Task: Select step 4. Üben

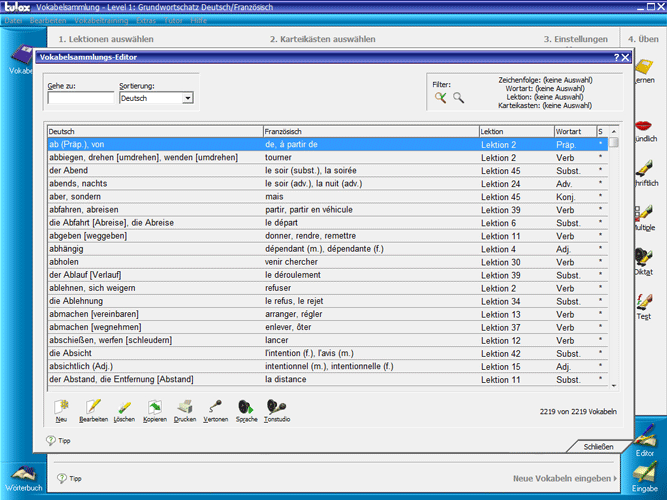Action: click(x=643, y=39)
